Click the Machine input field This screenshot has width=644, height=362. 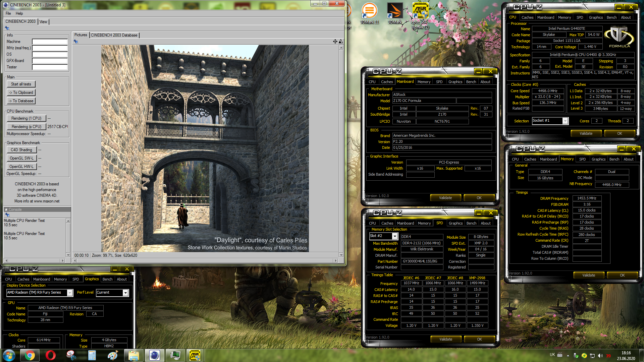tap(50, 42)
